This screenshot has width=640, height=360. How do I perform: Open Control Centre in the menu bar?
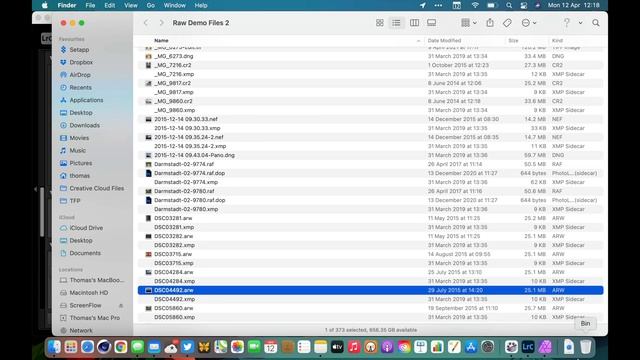click(x=524, y=5)
